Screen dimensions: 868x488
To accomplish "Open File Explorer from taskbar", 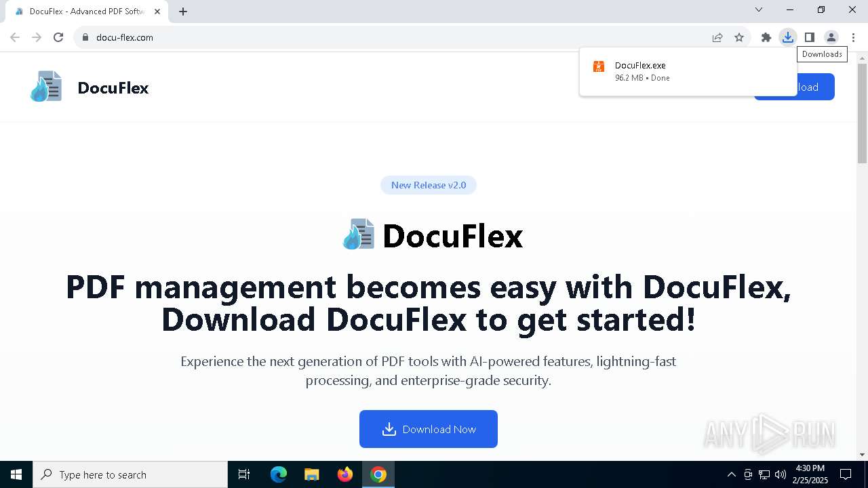I will [311, 474].
